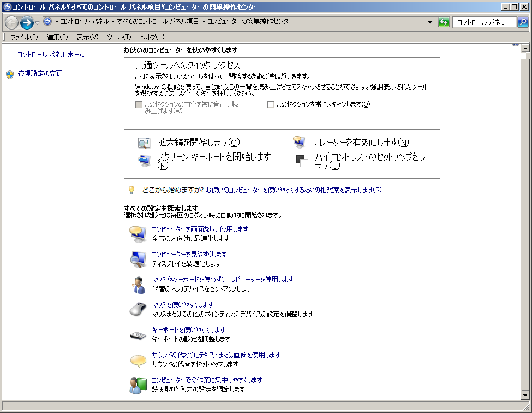Expand the recent pages dropdown beside Forward button
This screenshot has width=532, height=413.
point(37,22)
